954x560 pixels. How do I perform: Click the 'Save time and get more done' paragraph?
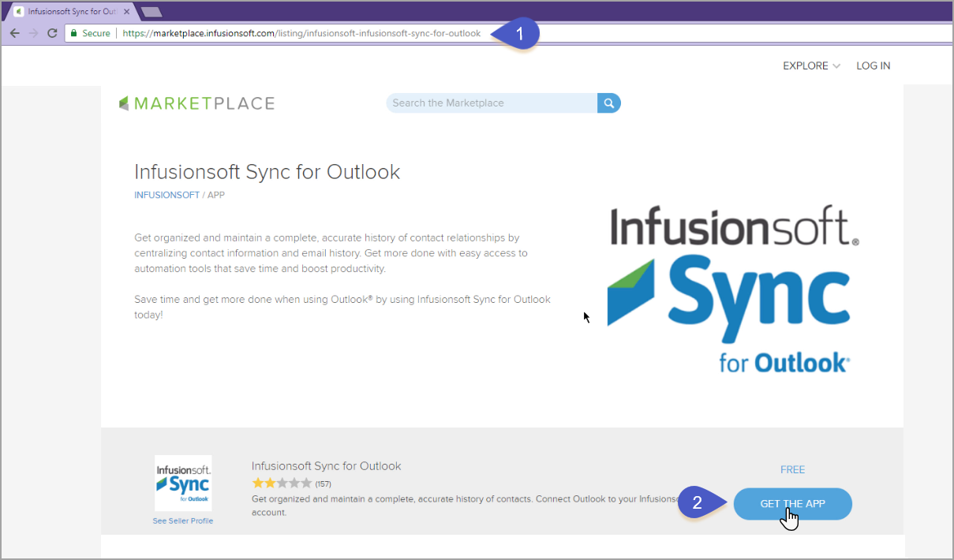(342, 307)
